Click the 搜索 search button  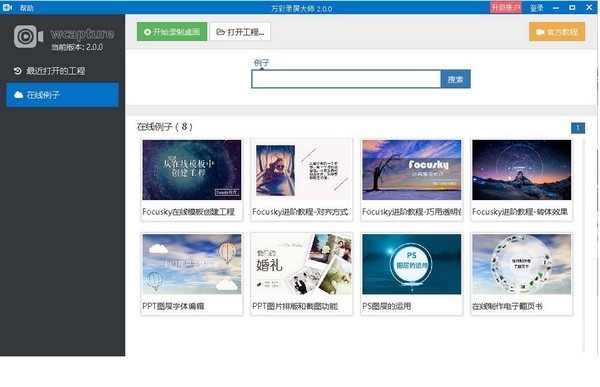click(x=455, y=79)
